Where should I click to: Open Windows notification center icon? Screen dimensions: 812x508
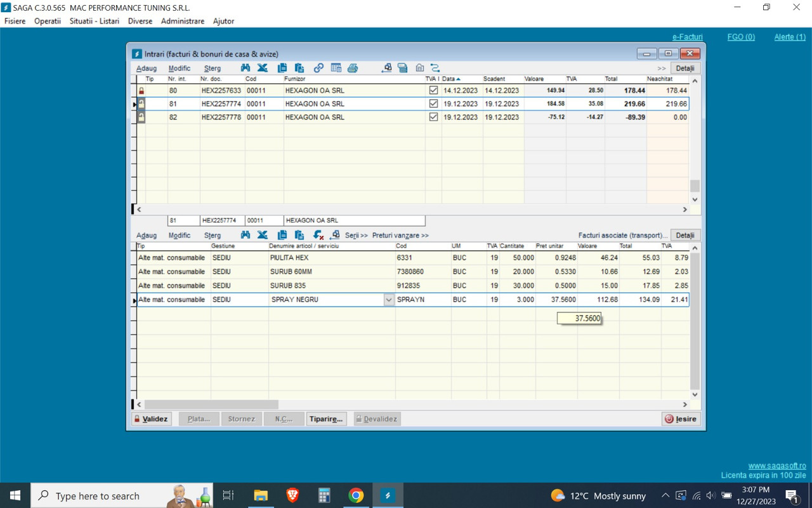[792, 496]
